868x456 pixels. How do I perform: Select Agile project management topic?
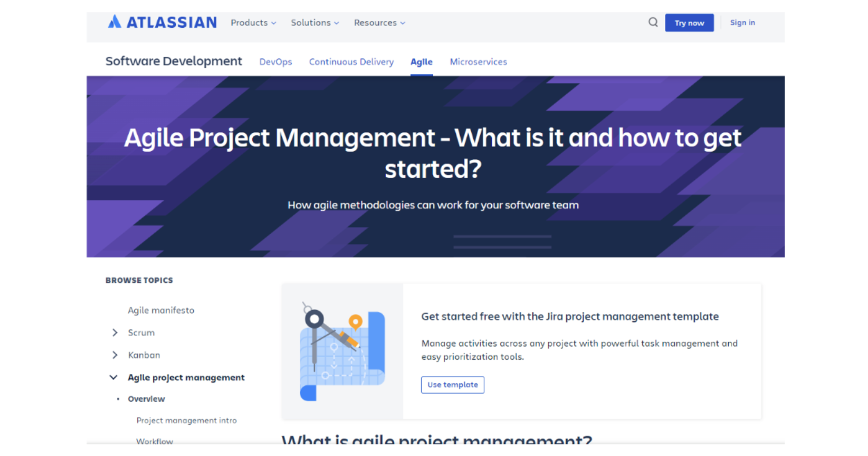tap(186, 377)
